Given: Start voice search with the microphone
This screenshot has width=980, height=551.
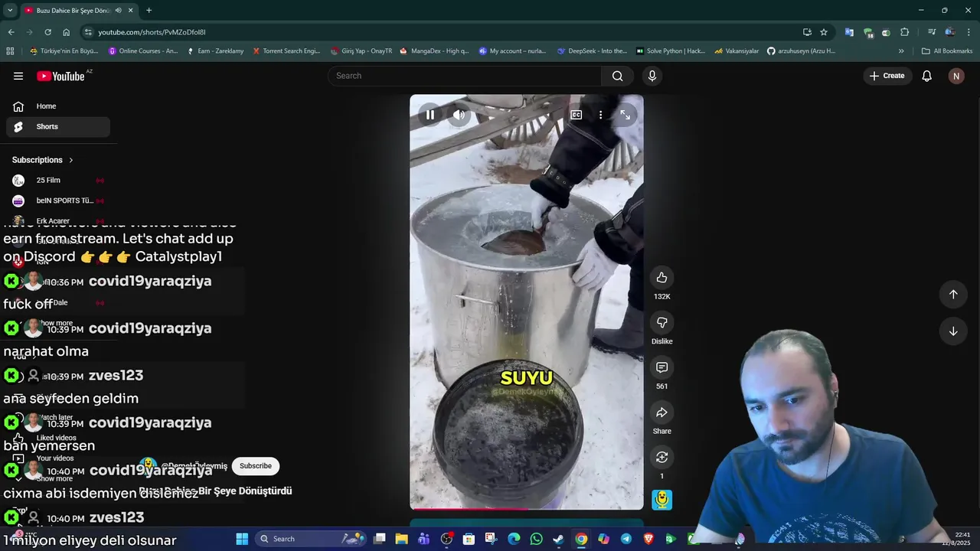Looking at the screenshot, I should [x=652, y=76].
